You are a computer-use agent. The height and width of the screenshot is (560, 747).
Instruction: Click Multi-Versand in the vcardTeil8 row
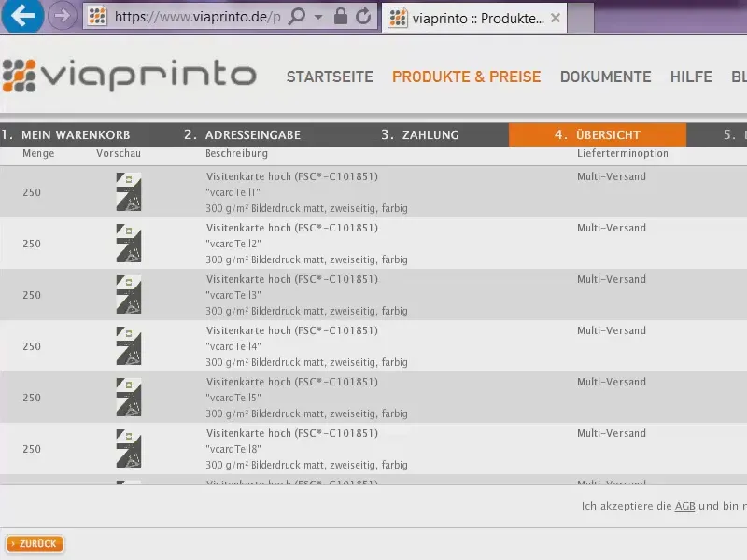click(612, 434)
